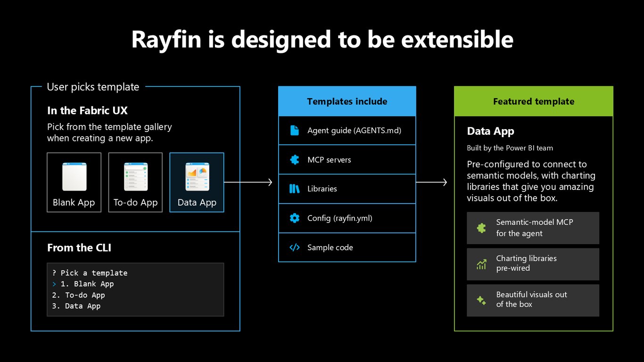Choose '3. Data App' in the CLI

pyautogui.click(x=76, y=306)
